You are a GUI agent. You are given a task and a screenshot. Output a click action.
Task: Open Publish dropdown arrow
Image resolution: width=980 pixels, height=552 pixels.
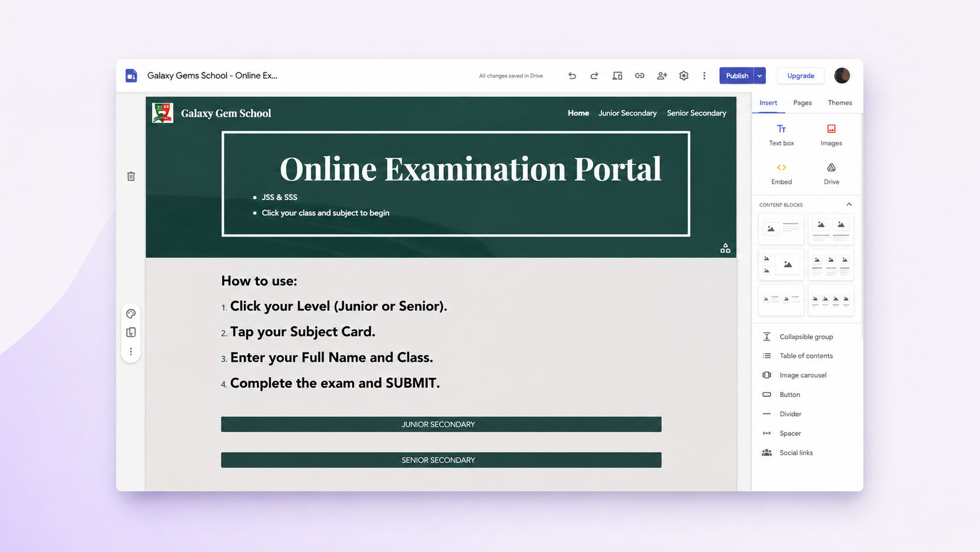tap(760, 76)
